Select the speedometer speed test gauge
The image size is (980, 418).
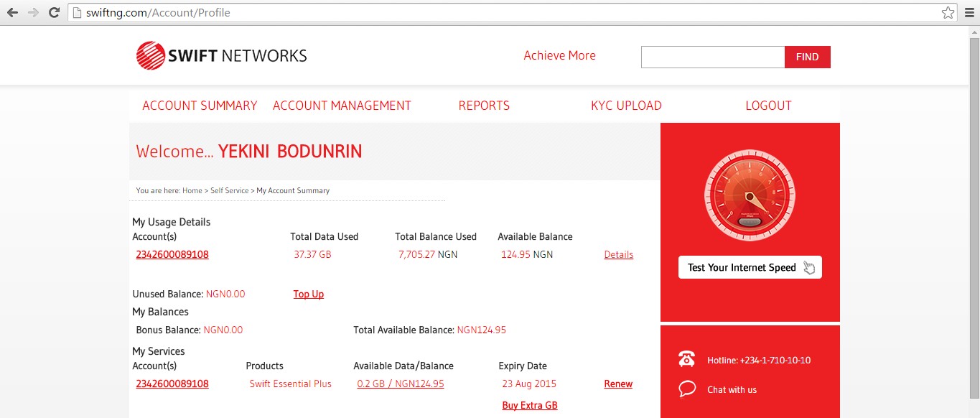[749, 195]
